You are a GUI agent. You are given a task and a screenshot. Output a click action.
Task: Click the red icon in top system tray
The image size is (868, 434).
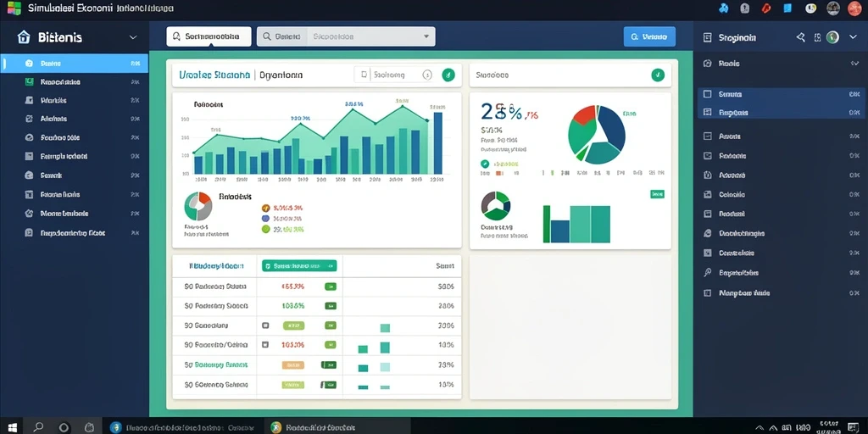pyautogui.click(x=766, y=8)
